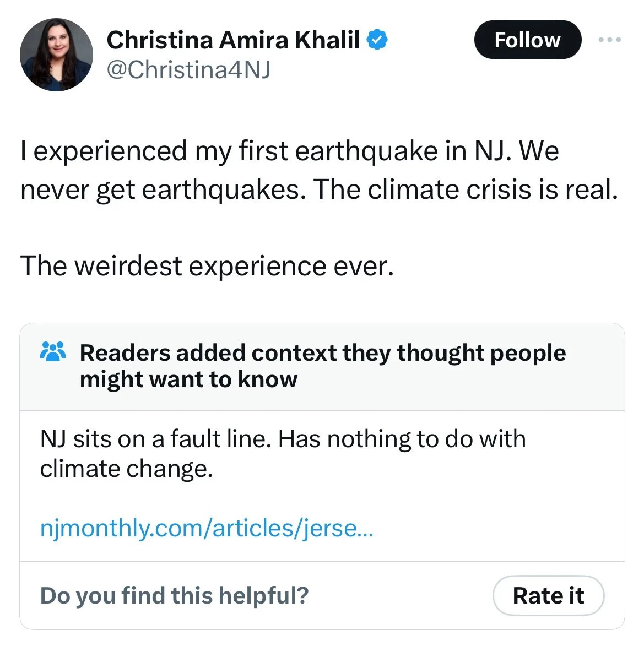Open the three-dot more options menu
This screenshot has height=646, width=644.
pos(610,40)
